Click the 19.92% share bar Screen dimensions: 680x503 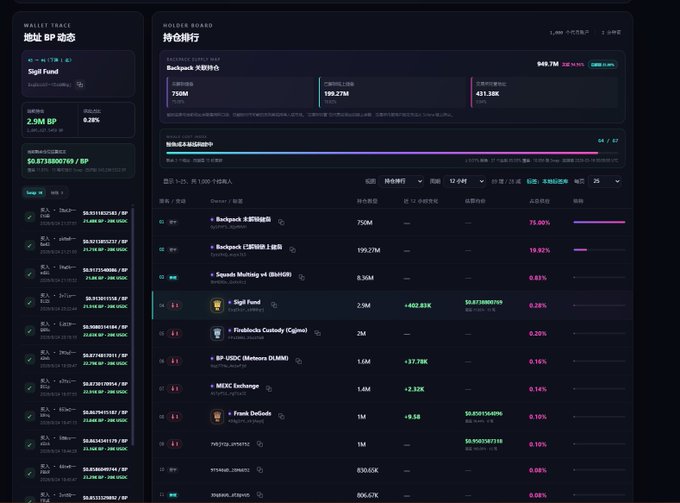(599, 250)
